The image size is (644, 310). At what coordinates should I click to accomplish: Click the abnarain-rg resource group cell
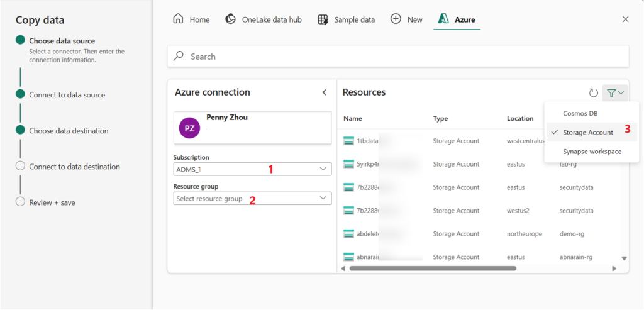tap(576, 257)
